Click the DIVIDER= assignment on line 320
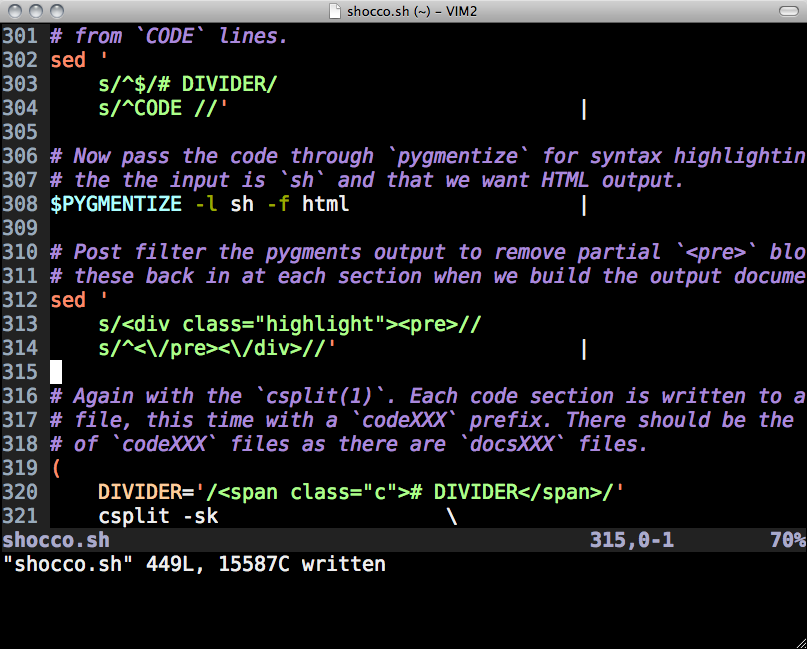The image size is (807, 649). tap(145, 492)
